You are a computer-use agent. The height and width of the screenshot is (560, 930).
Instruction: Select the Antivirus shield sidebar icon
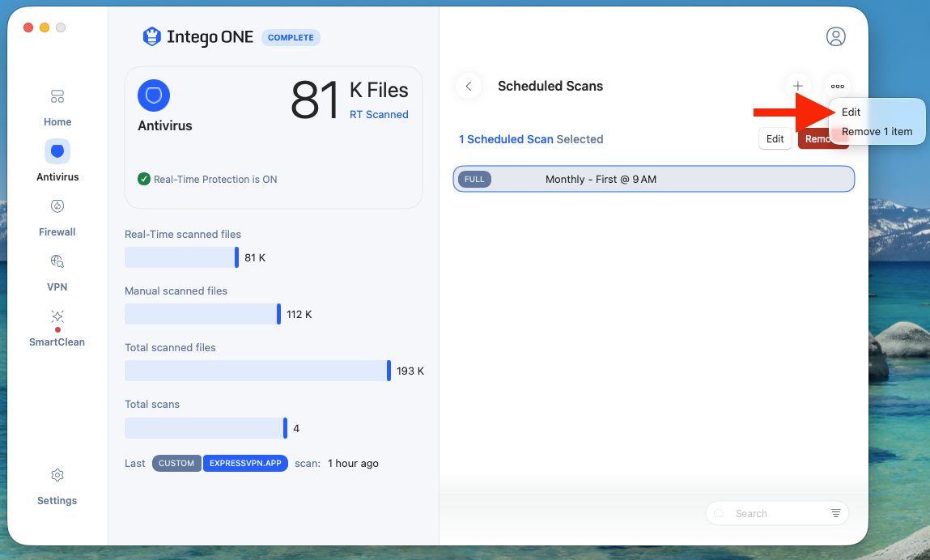57,152
